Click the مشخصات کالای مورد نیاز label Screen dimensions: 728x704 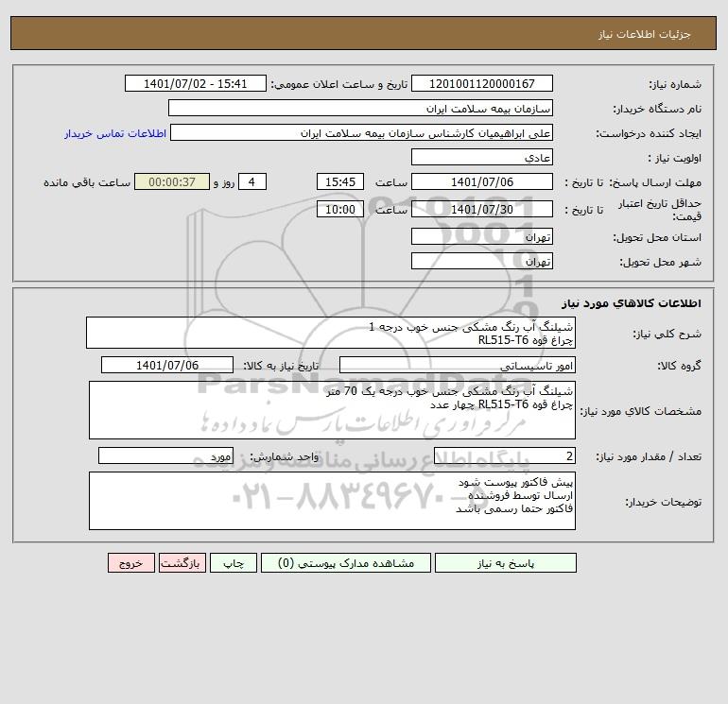[641, 411]
